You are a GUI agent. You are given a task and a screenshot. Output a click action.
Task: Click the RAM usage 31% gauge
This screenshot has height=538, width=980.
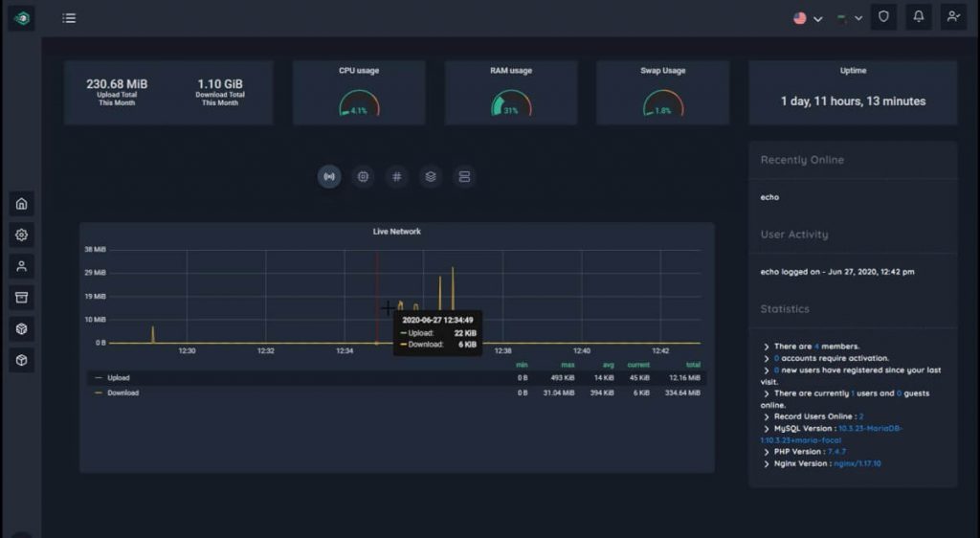point(511,103)
